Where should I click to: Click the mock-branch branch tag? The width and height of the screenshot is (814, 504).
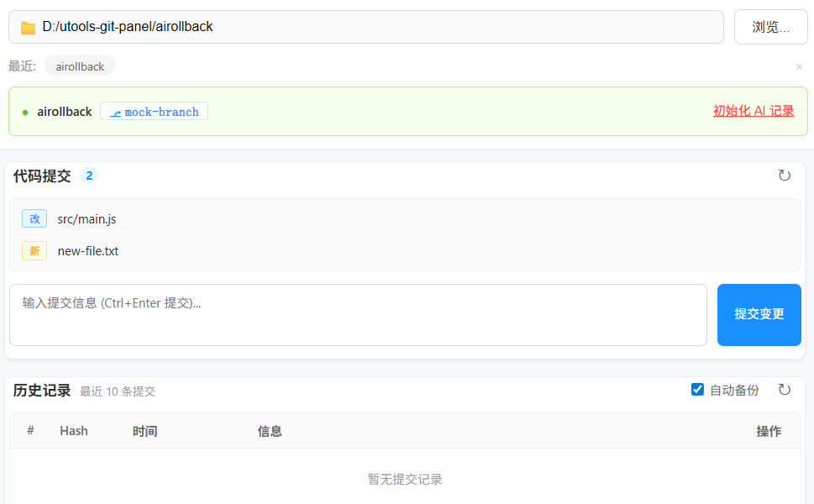(x=154, y=112)
